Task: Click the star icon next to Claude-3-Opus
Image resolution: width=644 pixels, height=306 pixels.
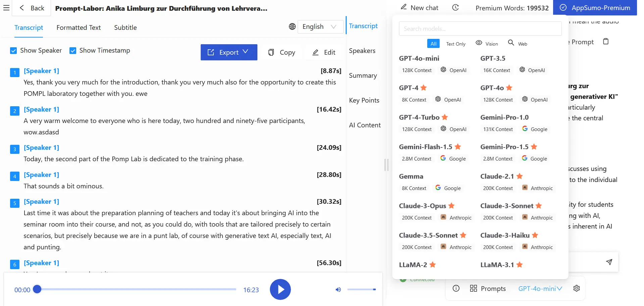Action: (451, 205)
